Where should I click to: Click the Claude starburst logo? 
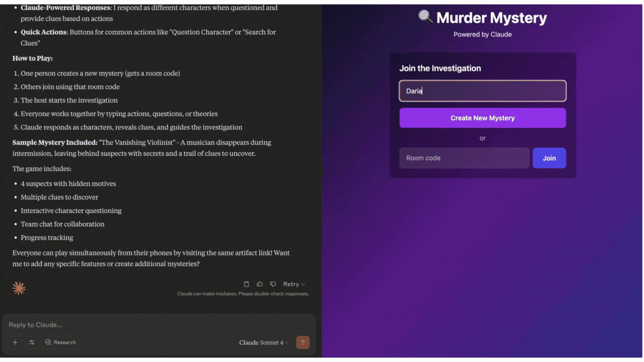pos(19,288)
